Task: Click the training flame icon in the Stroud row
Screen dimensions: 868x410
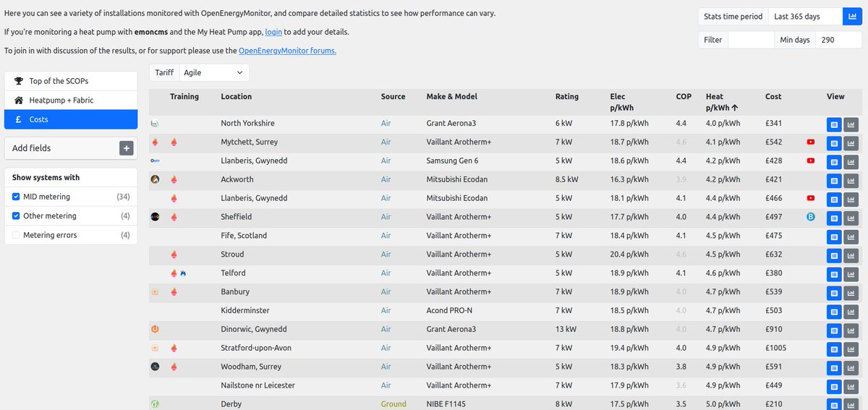Action: click(x=174, y=255)
